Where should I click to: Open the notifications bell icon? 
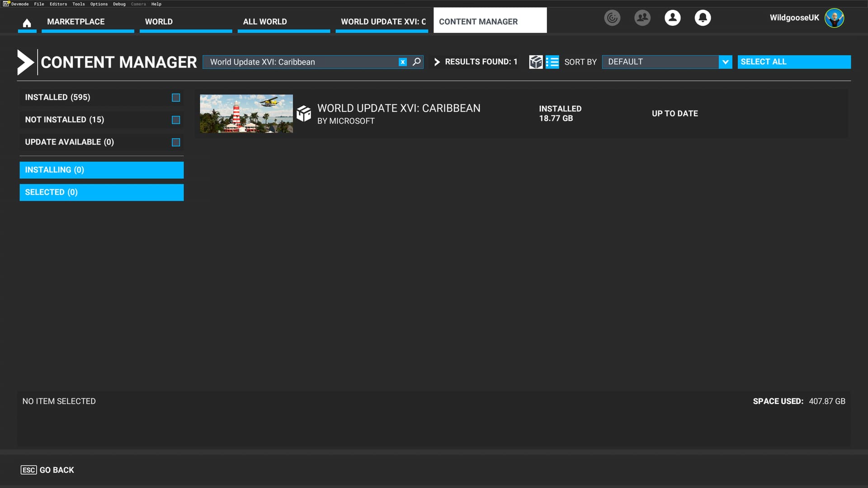(x=703, y=18)
